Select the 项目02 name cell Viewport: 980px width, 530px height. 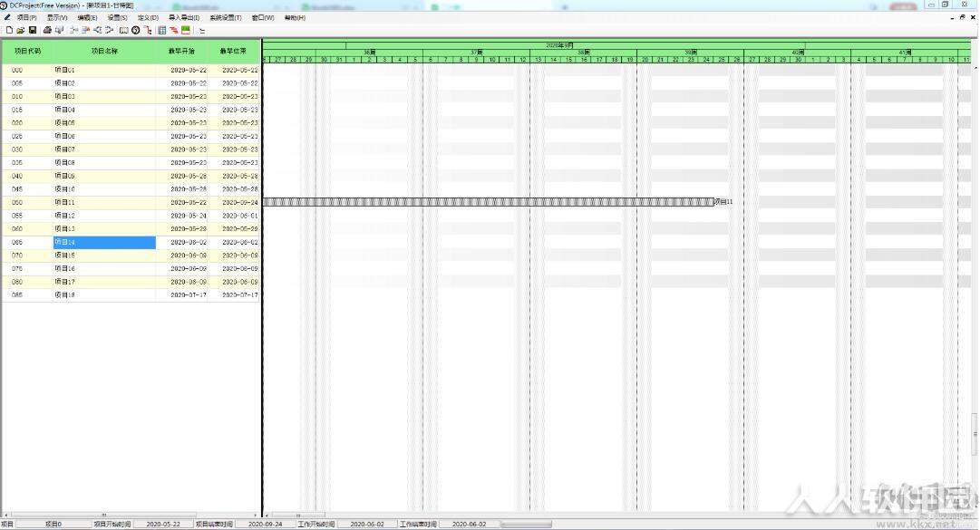tap(104, 83)
